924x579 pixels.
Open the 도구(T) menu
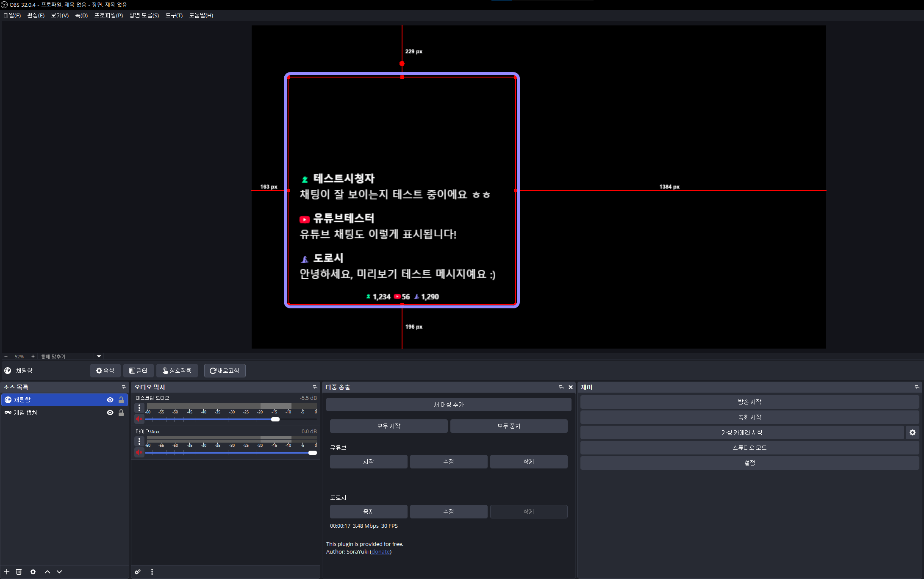174,15
